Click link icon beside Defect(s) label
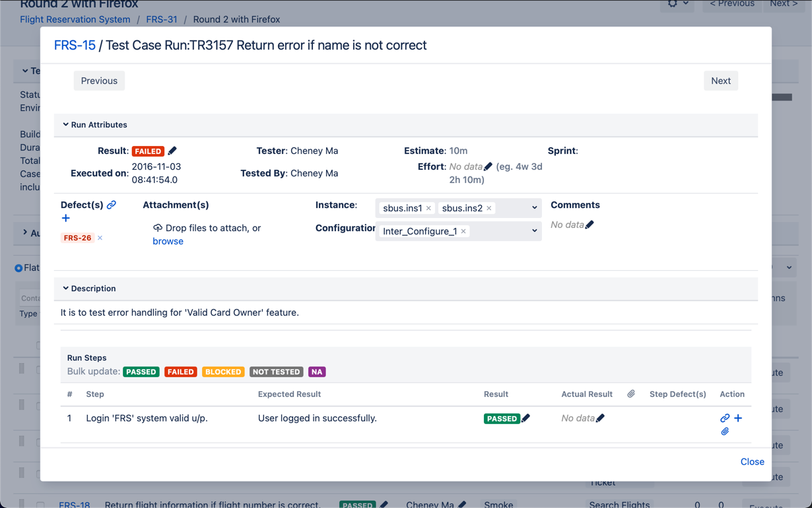The width and height of the screenshot is (812, 508). (x=112, y=205)
